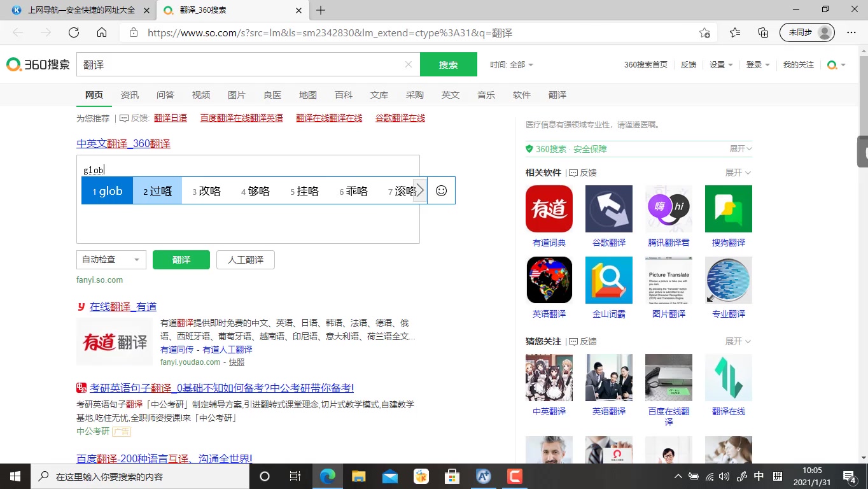Open Mail app from taskbar
The width and height of the screenshot is (868, 489).
click(390, 476)
